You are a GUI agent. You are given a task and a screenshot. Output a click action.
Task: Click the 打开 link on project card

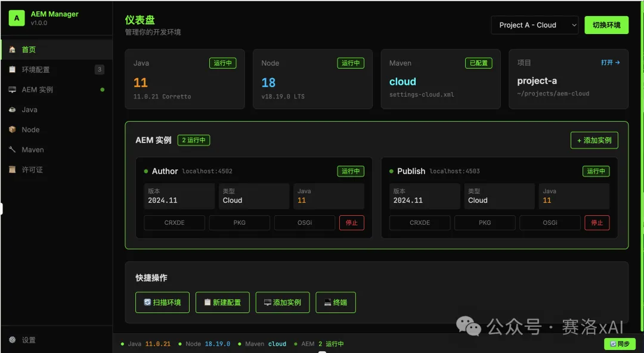tap(610, 62)
